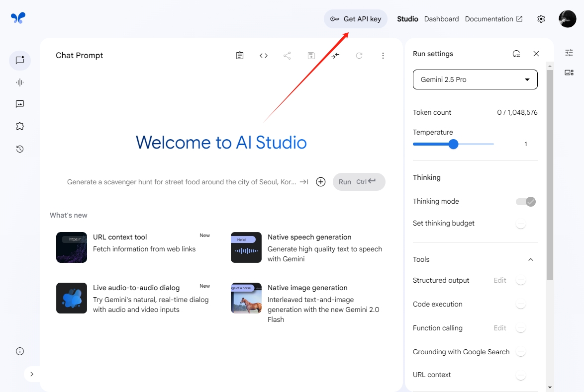Open System instructions clipboard icon
The image size is (584, 392).
click(240, 56)
